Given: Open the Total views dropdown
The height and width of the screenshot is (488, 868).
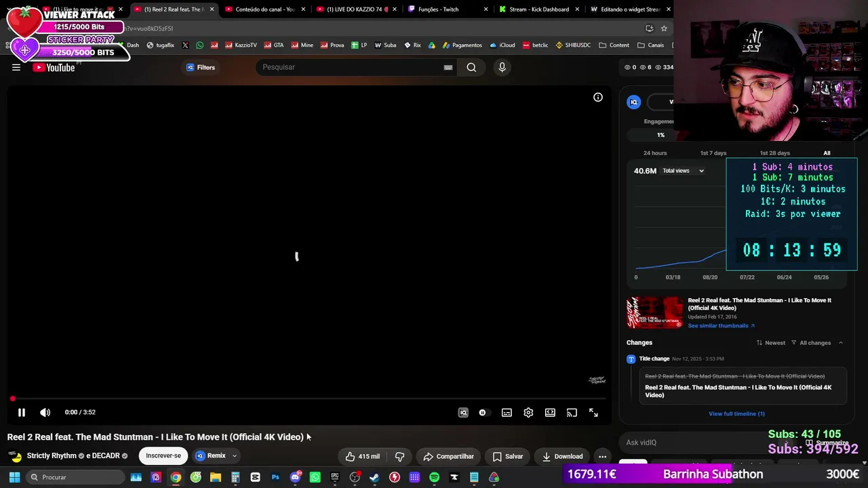Looking at the screenshot, I should click(x=684, y=171).
